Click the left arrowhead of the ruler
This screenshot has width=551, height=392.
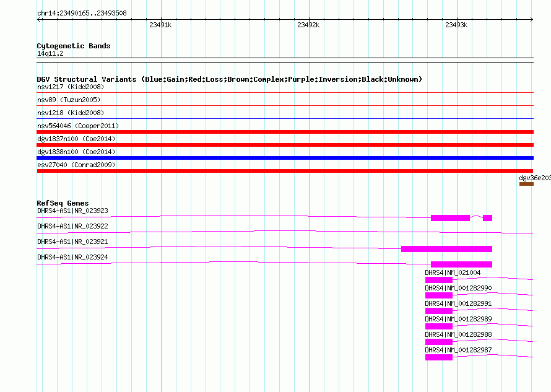coord(38,20)
